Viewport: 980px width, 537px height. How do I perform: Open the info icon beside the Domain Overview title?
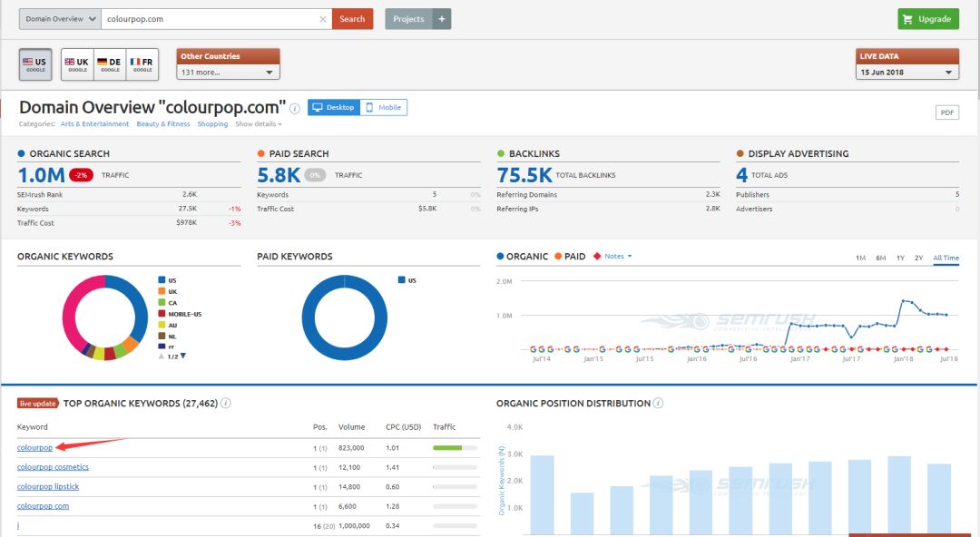click(295, 108)
